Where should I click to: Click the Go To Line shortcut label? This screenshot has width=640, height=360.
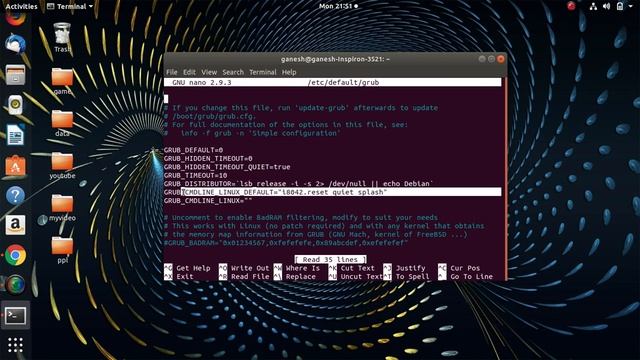pyautogui.click(x=471, y=277)
